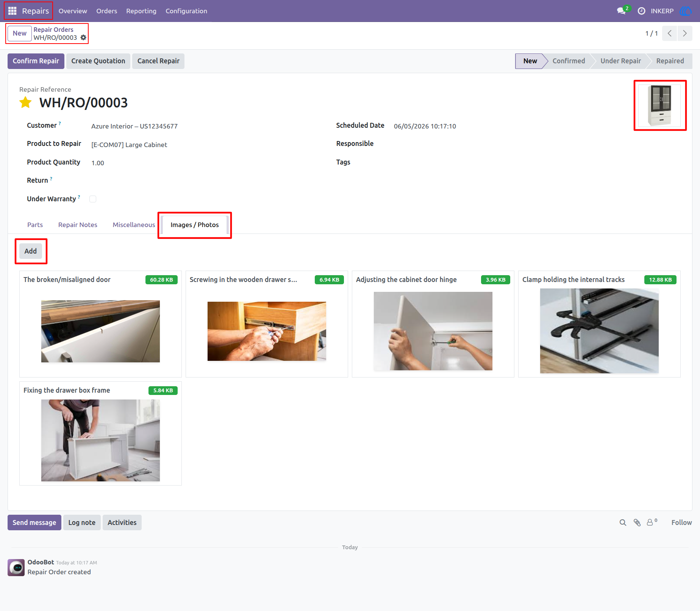Switch to the Repair Notes tab
This screenshot has height=611, width=700.
(x=78, y=225)
